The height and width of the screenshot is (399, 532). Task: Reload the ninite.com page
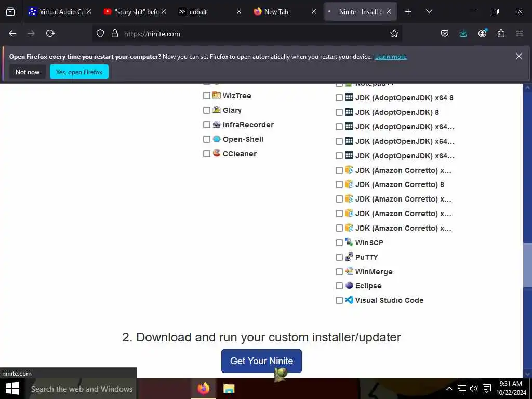point(50,33)
